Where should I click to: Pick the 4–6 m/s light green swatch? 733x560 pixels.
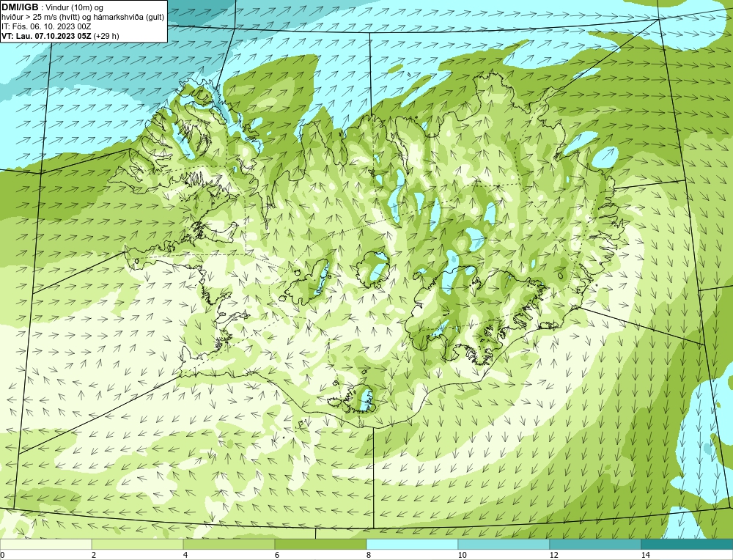pyautogui.click(x=229, y=544)
